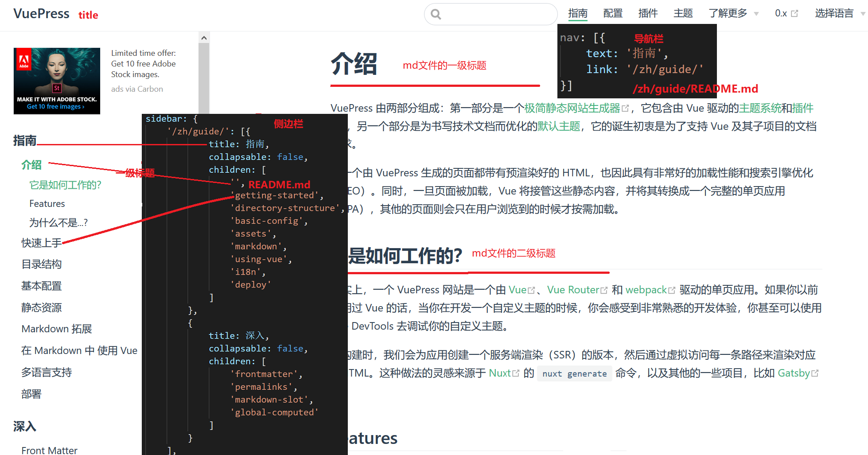Open the 多语言支持 sidebar page
This screenshot has height=455, width=868.
tap(47, 372)
